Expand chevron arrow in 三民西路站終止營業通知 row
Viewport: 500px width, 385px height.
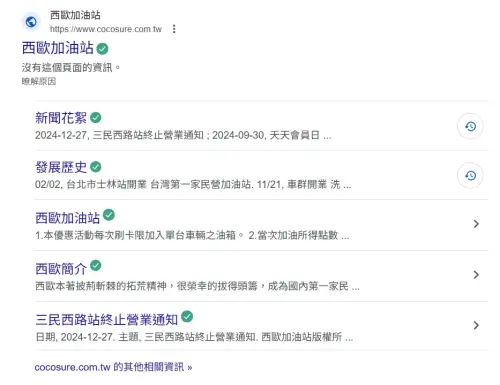pyautogui.click(x=476, y=325)
